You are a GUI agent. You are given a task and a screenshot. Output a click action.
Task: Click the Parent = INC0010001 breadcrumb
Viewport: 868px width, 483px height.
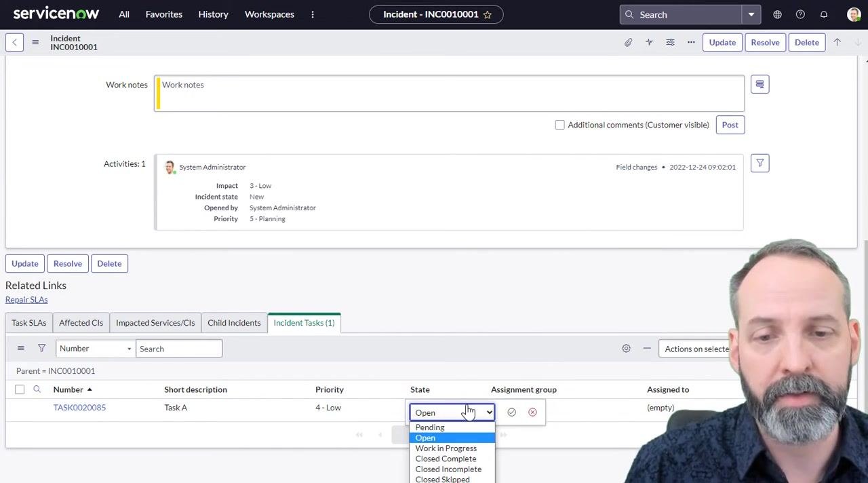[x=56, y=371]
